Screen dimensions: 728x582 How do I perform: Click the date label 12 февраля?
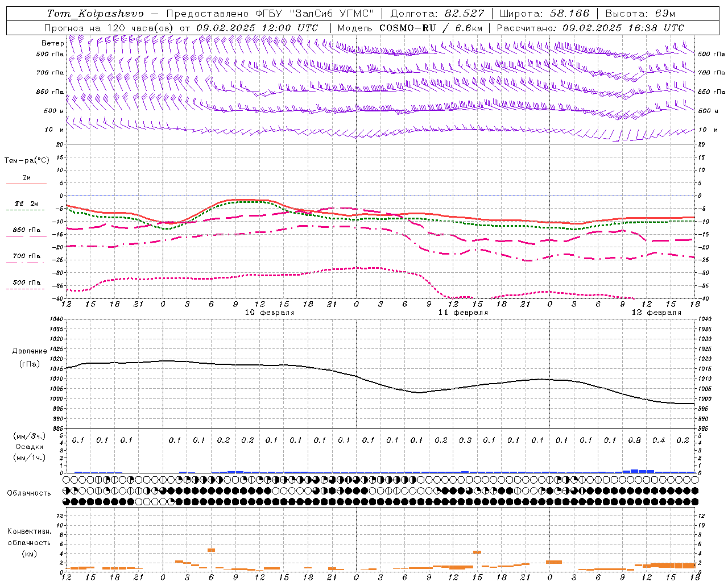tap(656, 313)
